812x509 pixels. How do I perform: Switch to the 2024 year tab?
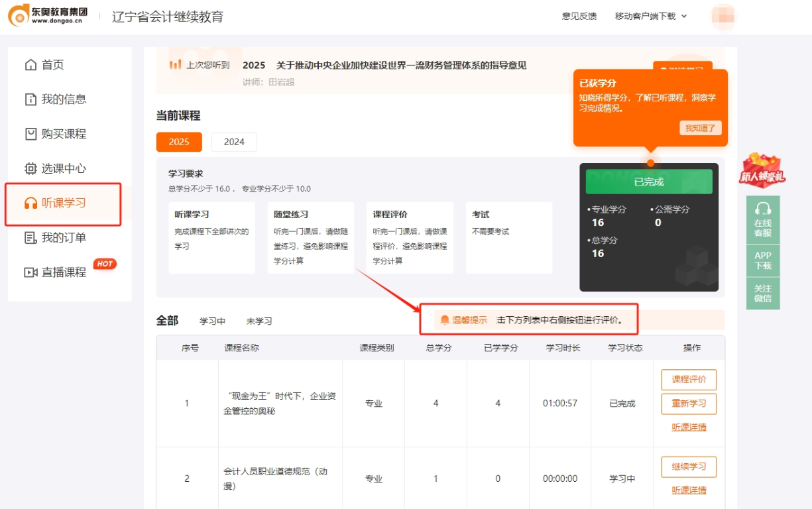tap(234, 142)
